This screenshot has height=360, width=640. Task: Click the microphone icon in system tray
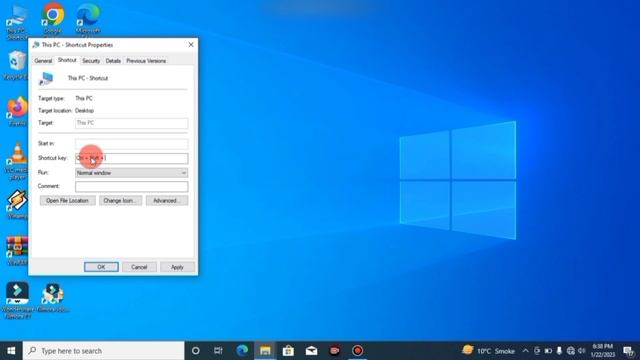[x=559, y=351]
